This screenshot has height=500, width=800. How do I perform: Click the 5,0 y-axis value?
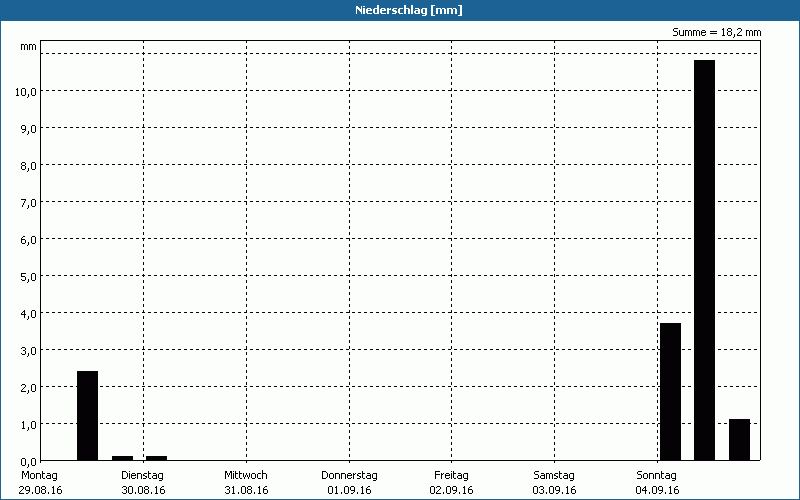tap(29, 277)
